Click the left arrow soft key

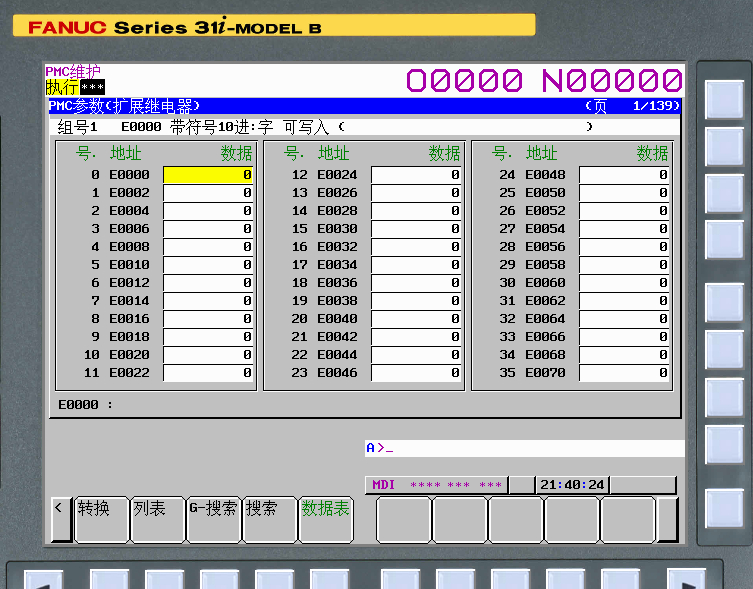click(x=61, y=519)
